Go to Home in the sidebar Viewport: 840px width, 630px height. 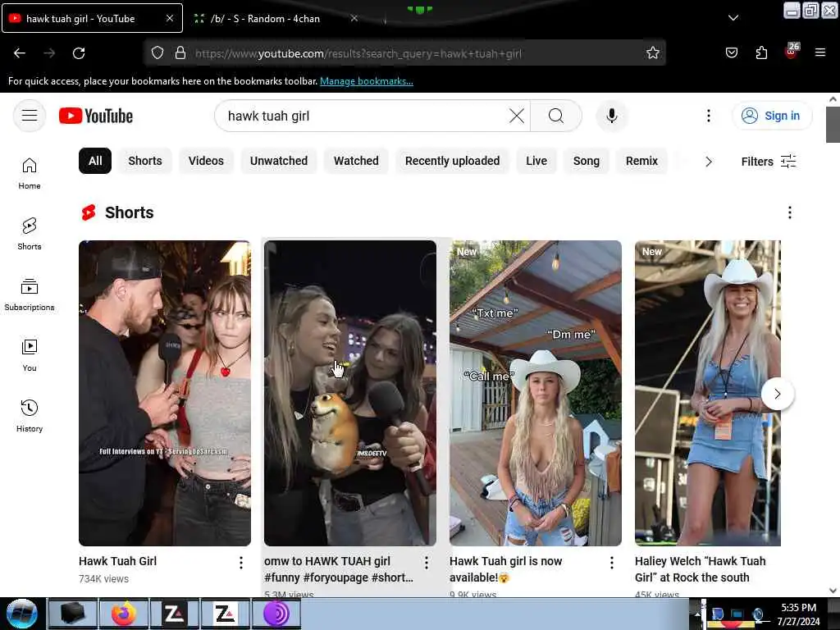point(30,174)
